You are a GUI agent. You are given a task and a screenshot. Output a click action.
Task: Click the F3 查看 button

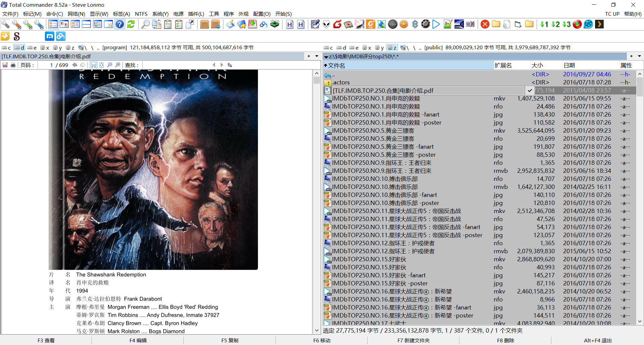[46, 340]
